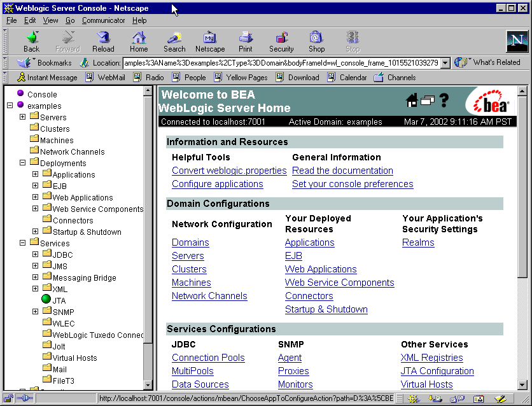Screen dimensions: 532x406
Task: Open the Composer icon in status bar
Action: (x=500, y=398)
